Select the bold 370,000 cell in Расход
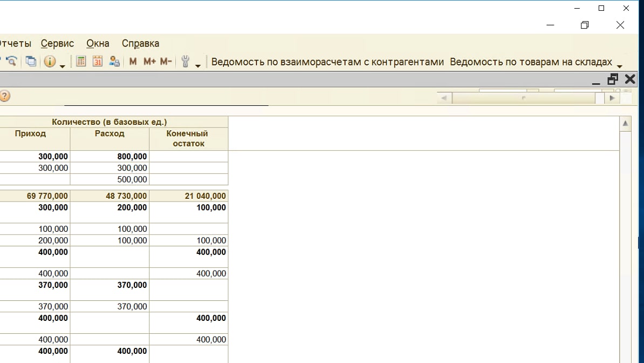Image resolution: width=644 pixels, height=363 pixels. coord(110,290)
